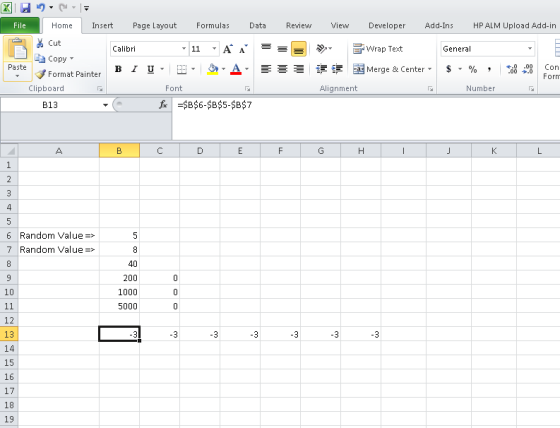Screen dimensions: 560x428
Task: Click the Center text alignment icon
Action: tap(282, 69)
